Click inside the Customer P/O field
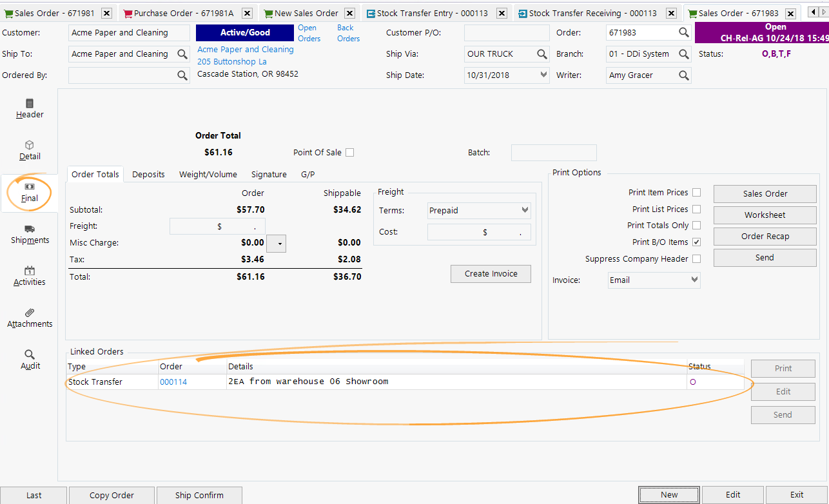829x504 pixels. [x=507, y=32]
